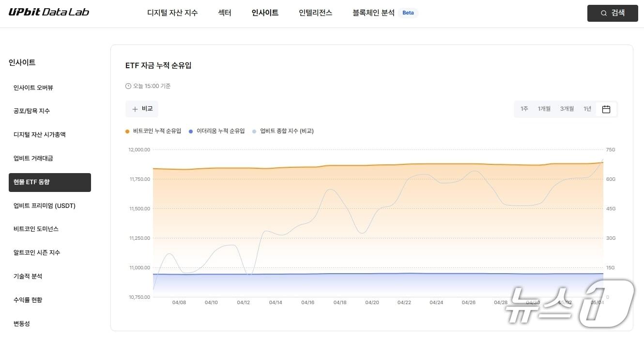Viewport: 644px width, 337px height.
Task: Select 현물 ETF 동향 in sidebar
Action: pos(50,182)
